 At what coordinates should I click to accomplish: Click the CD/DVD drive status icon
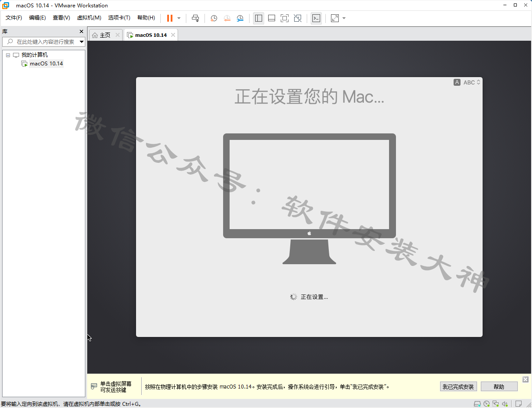coord(487,404)
